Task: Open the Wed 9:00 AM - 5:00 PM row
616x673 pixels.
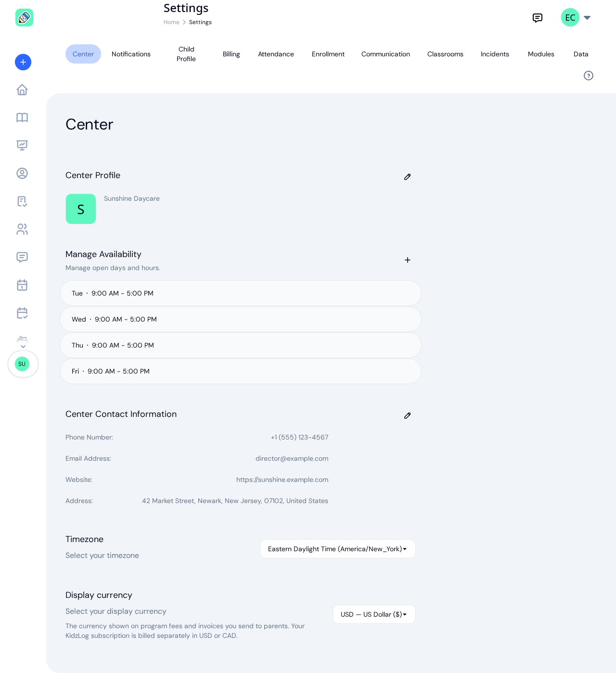Action: click(x=241, y=319)
